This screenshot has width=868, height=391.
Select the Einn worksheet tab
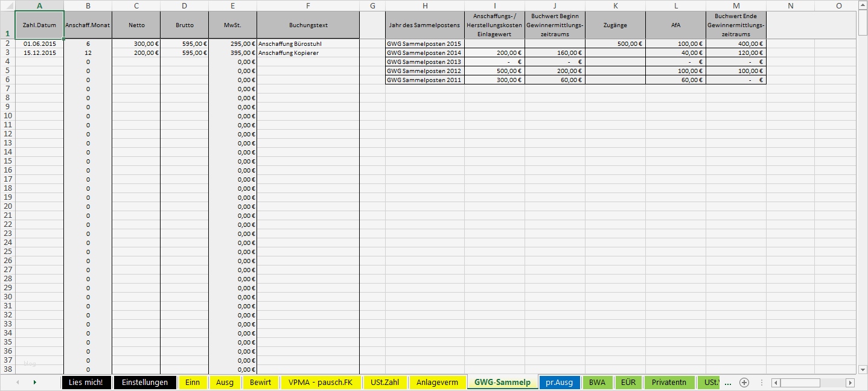193,381
